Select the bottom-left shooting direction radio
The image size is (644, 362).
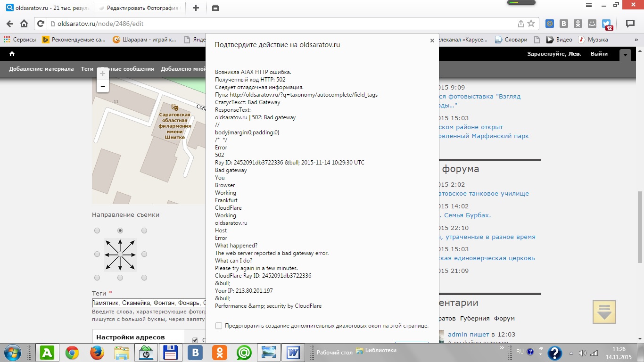tap(97, 278)
